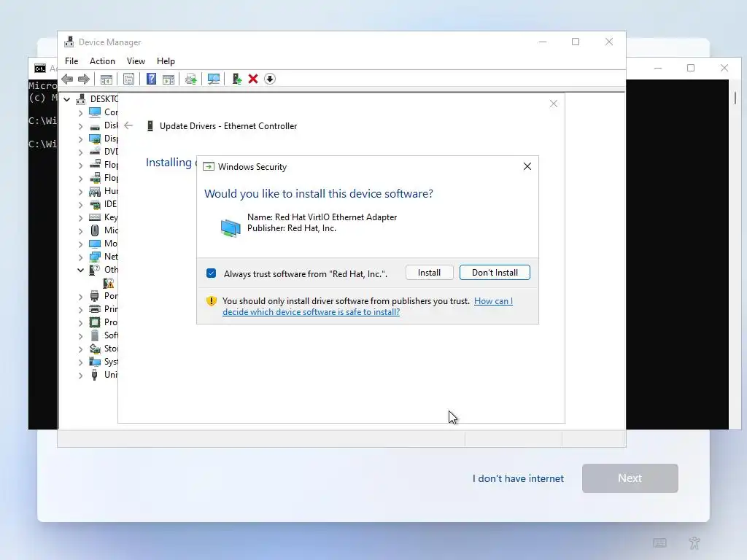
Task: Click the Back arrow in Device Manager toolbar
Action: pos(67,79)
